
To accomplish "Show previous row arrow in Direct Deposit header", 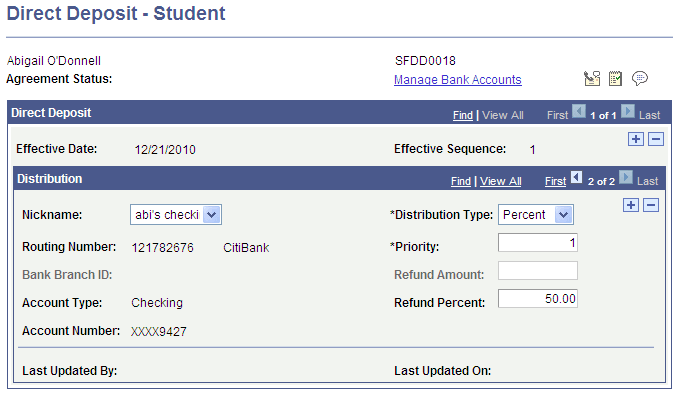I will pyautogui.click(x=579, y=112).
